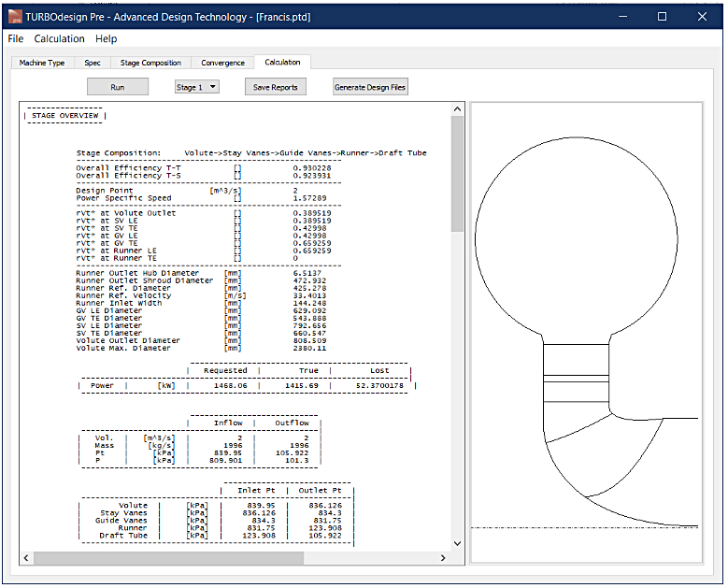Open the File menu
Viewport: 728px width, 588px height.
tap(16, 39)
